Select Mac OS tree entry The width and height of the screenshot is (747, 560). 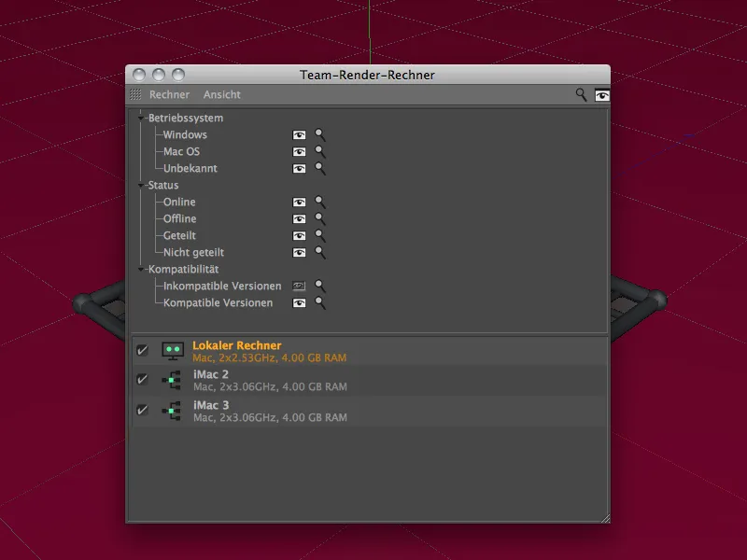(x=181, y=151)
